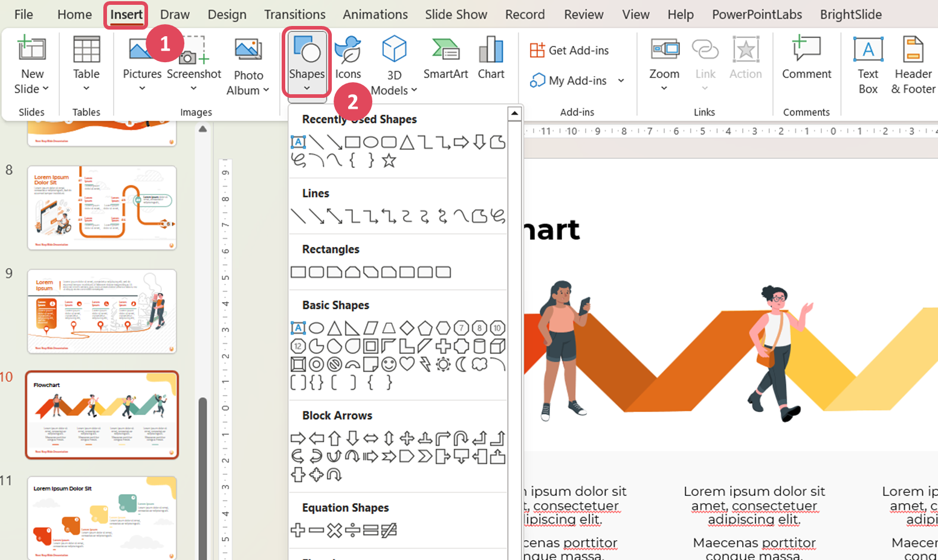Go to the Design tab

227,14
